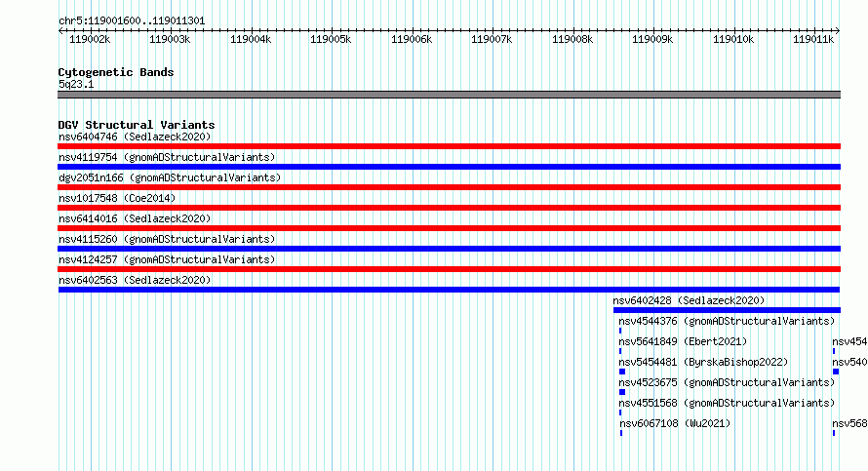Click the 119005k ruler label
Viewport: 868px width, 471px height.
coord(331,39)
